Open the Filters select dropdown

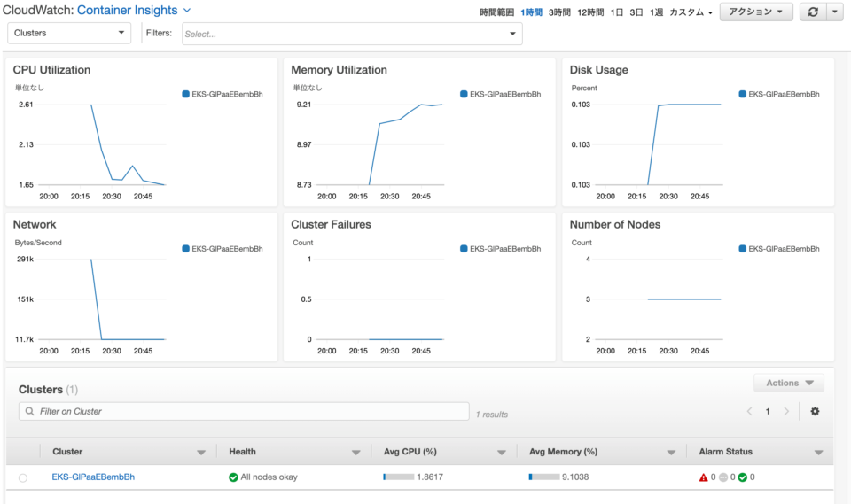click(352, 34)
